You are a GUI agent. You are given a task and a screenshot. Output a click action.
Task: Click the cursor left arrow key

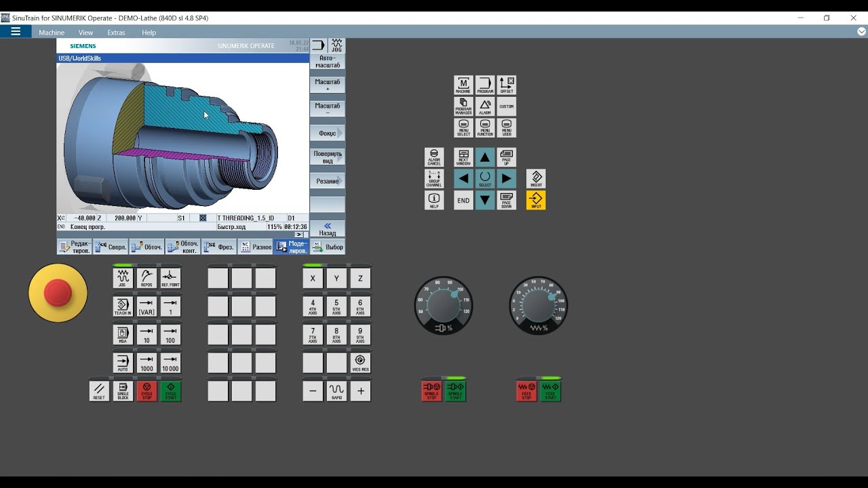tap(463, 179)
